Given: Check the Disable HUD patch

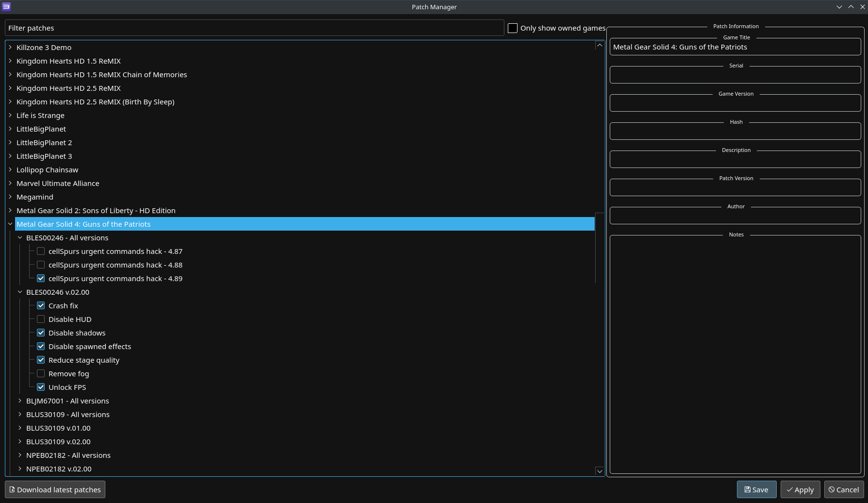Looking at the screenshot, I should (x=41, y=319).
